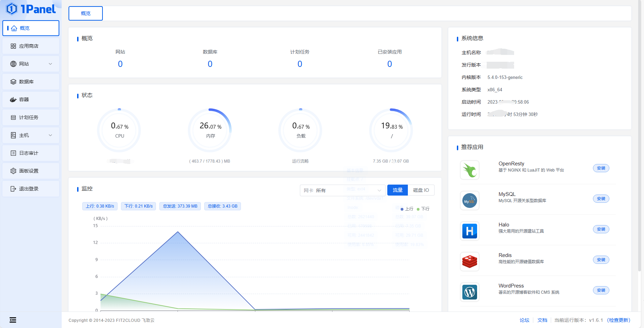This screenshot has height=328, width=644.
Task: Select the 流量 traffic button
Action: click(398, 190)
